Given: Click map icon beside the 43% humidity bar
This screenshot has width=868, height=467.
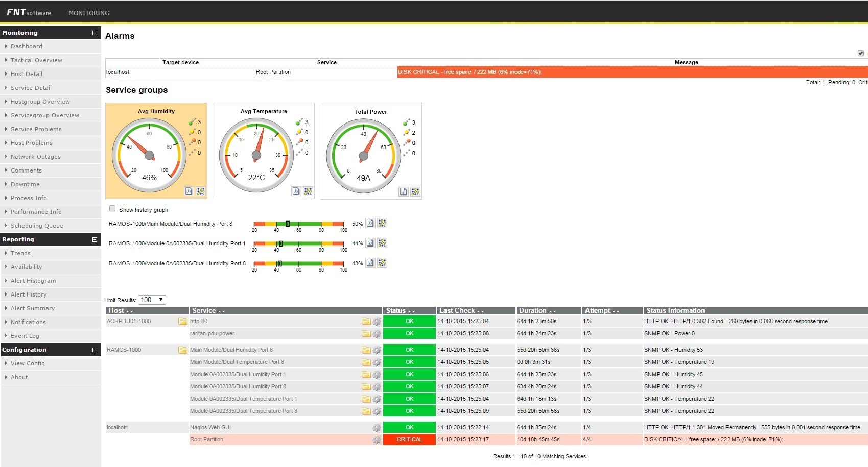Looking at the screenshot, I should pyautogui.click(x=382, y=263).
